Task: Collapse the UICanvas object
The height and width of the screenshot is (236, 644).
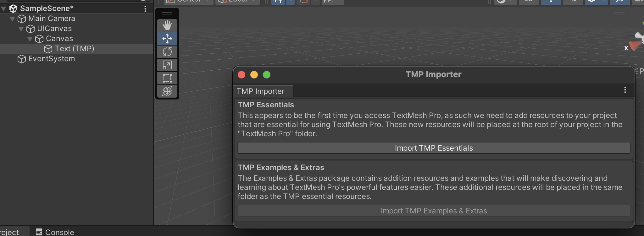Action: click(x=21, y=29)
